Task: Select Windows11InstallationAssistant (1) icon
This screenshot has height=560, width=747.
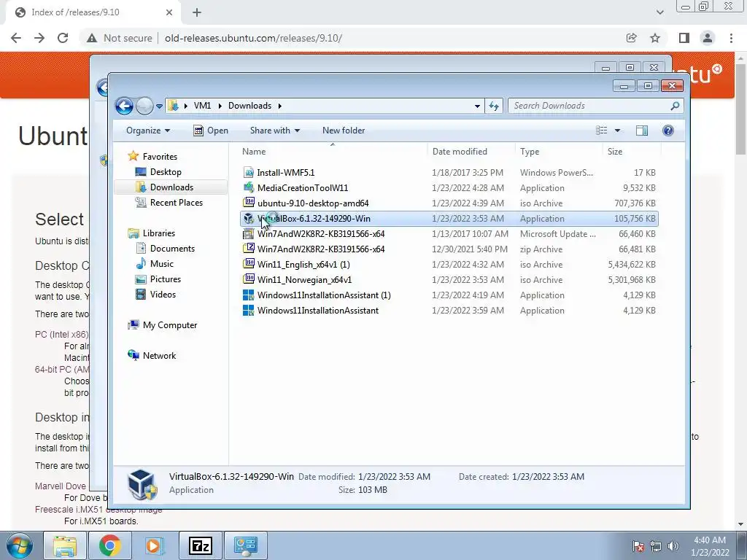Action: 248,295
